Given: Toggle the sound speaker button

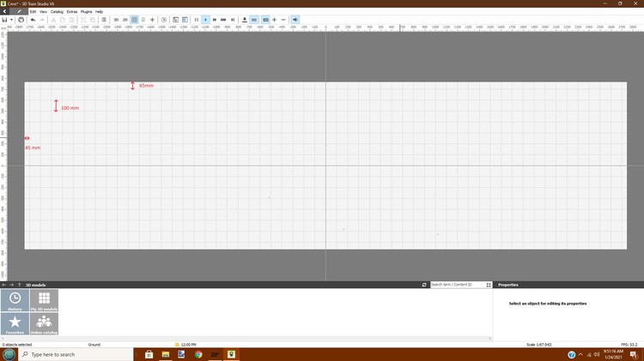Looking at the screenshot, I should tap(295, 20).
